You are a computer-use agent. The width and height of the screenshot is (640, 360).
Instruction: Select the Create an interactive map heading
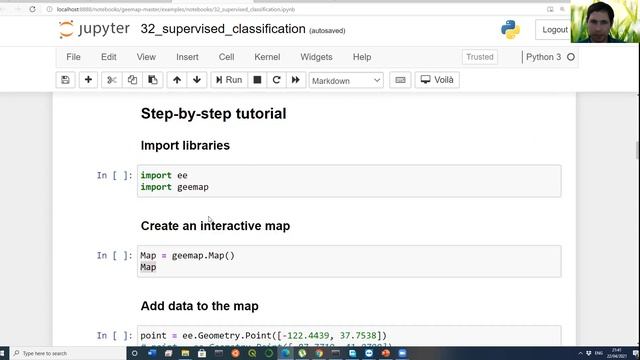[215, 226]
